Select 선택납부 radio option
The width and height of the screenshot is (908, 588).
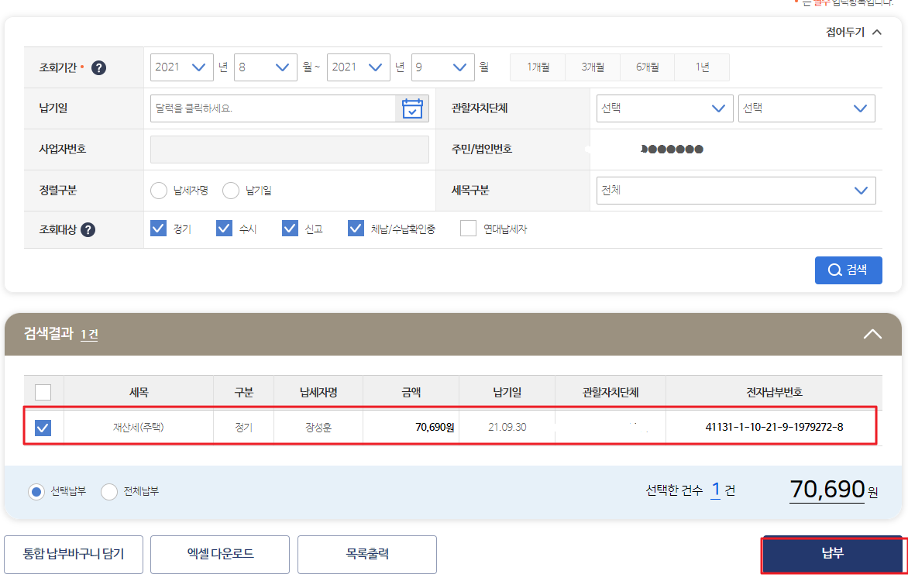point(36,492)
